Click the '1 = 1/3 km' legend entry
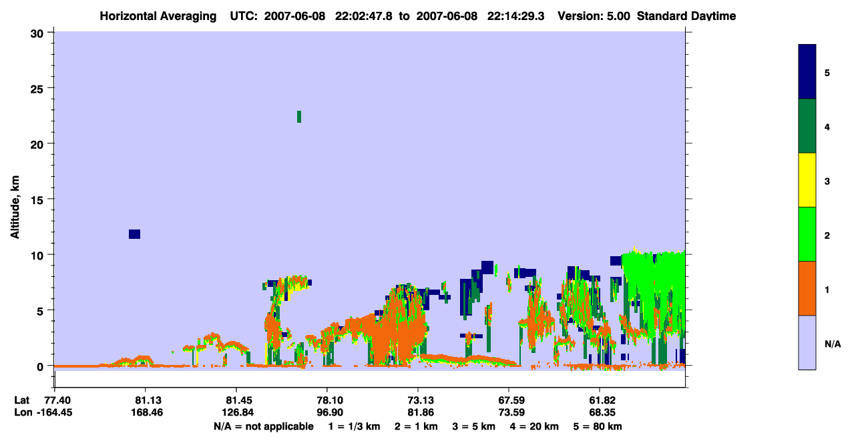 (355, 426)
